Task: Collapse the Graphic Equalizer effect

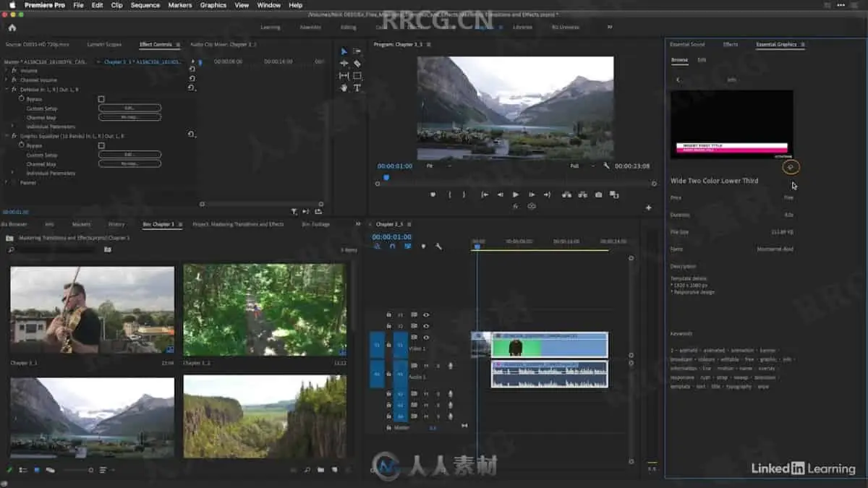Action: coord(7,136)
